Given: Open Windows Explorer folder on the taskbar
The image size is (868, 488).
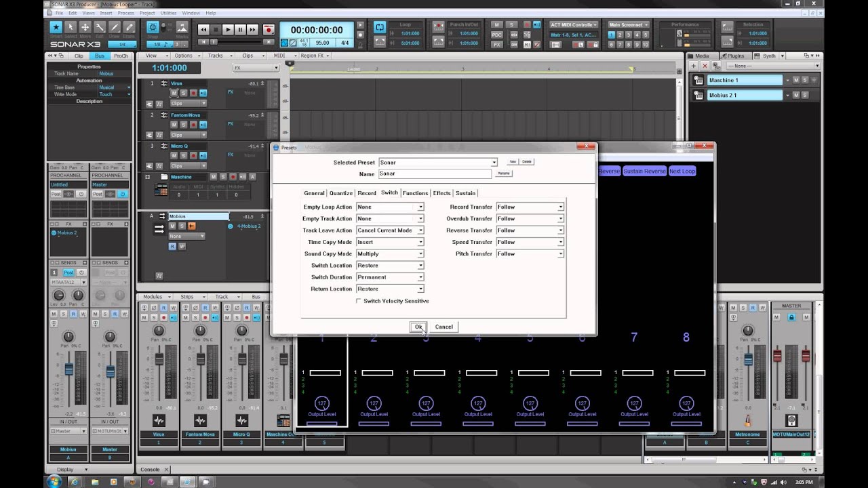Looking at the screenshot, I should click(94, 481).
